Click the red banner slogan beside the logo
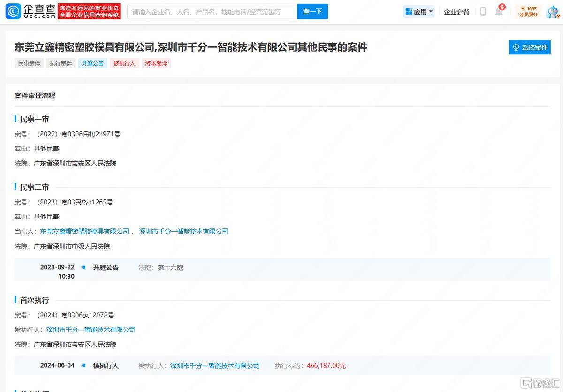 point(89,11)
